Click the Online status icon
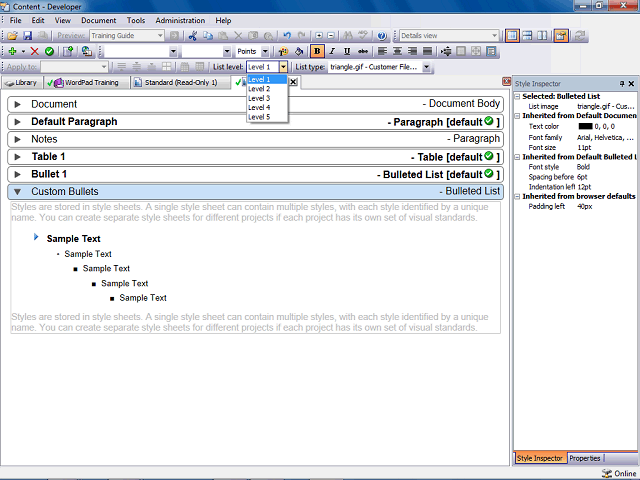The image size is (640, 480). point(607,473)
